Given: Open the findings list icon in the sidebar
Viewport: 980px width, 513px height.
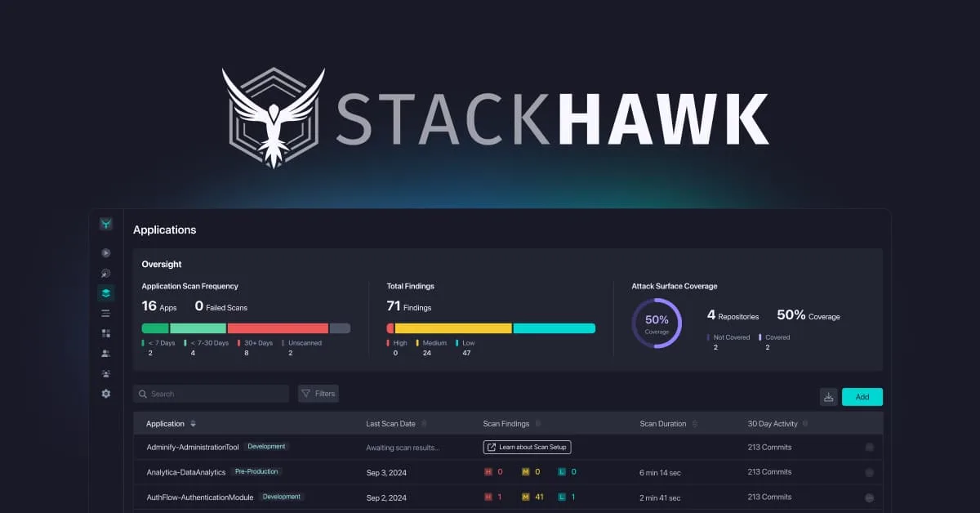Looking at the screenshot, I should [x=105, y=312].
